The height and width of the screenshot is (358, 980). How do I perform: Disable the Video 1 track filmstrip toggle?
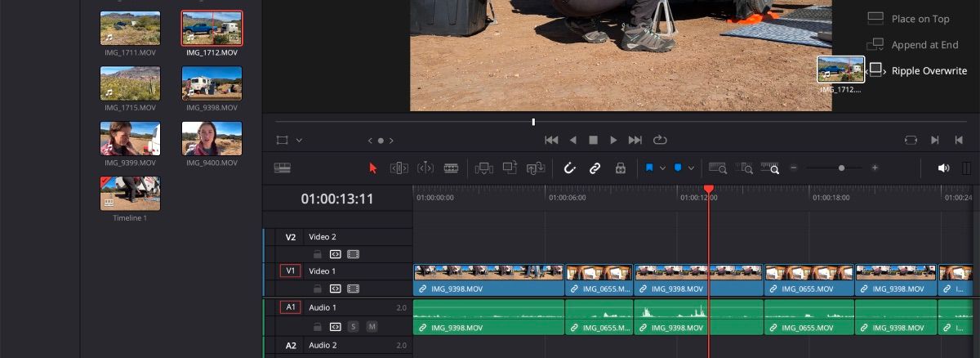tap(354, 289)
